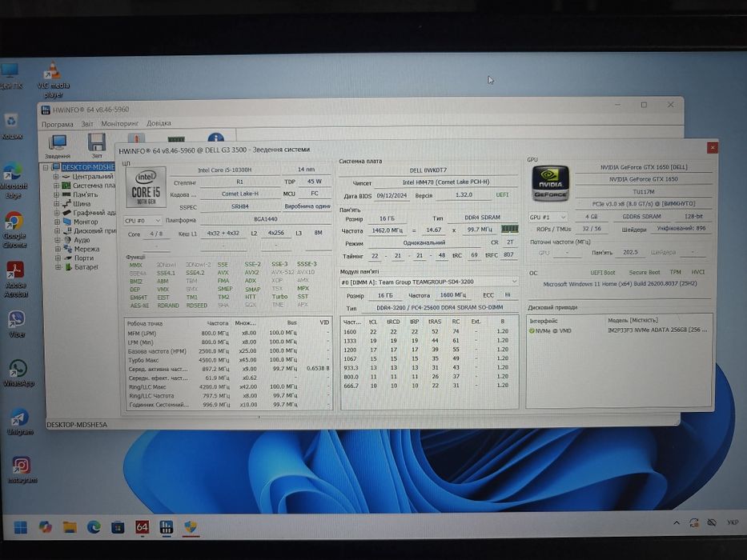The height and width of the screenshot is (560, 747).
Task: Show hidden tray icons chevron
Action: (x=677, y=523)
